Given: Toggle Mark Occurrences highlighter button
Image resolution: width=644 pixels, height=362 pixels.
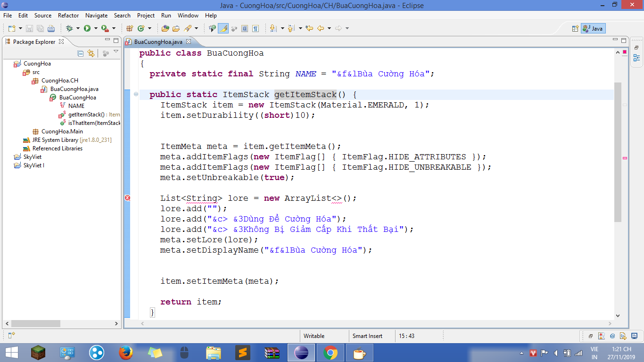Looking at the screenshot, I should [x=223, y=28].
